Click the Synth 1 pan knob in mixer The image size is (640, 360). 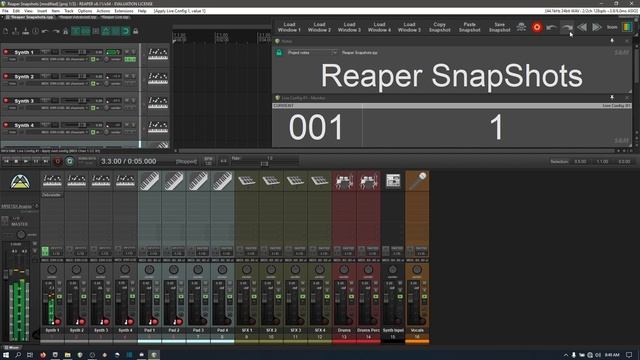coord(52,269)
